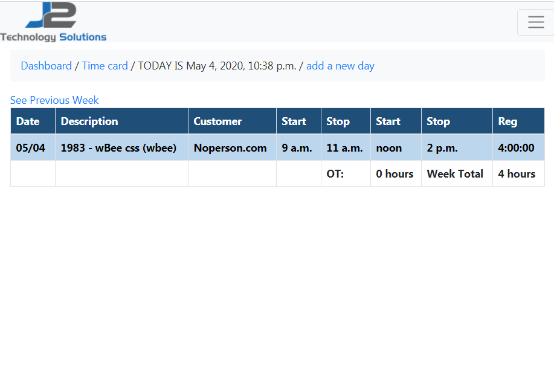The height and width of the screenshot is (392, 554).
Task: Click the 0 hours overtime value
Action: [396, 173]
